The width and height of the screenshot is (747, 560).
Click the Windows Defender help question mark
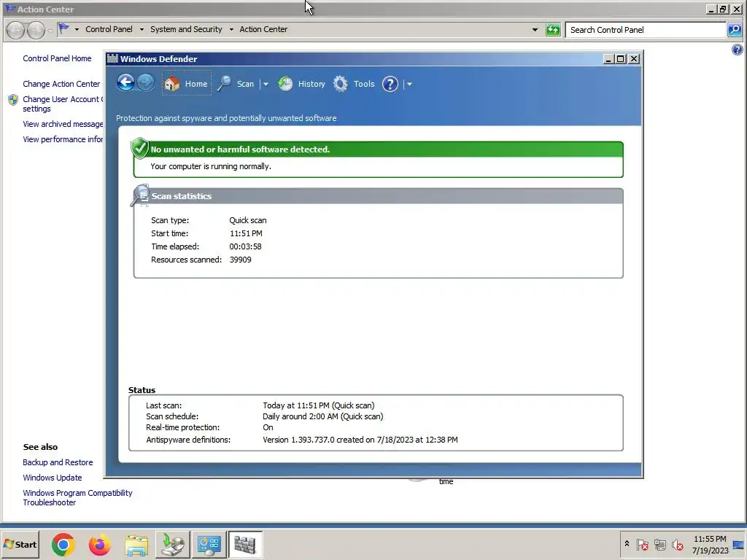pos(390,85)
